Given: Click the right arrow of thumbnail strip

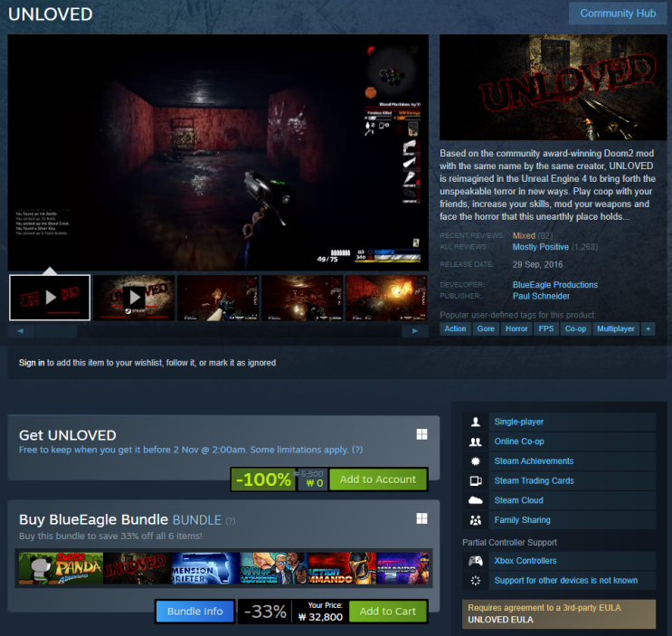Looking at the screenshot, I should [415, 331].
